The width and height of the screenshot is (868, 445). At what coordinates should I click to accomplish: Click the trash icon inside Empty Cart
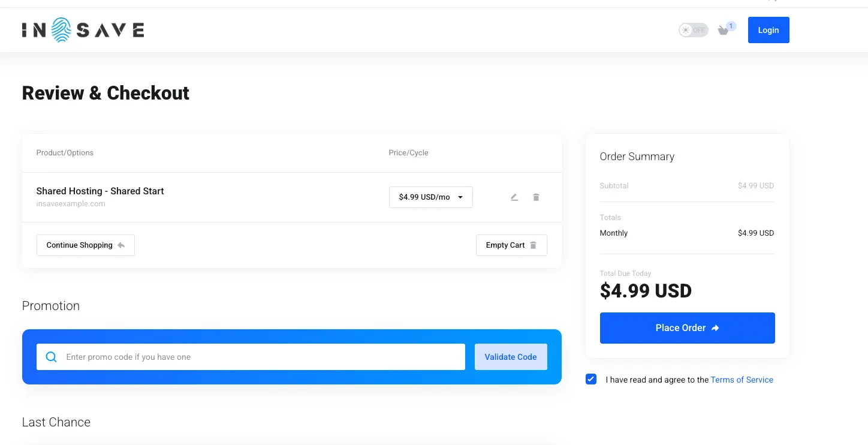tap(534, 245)
